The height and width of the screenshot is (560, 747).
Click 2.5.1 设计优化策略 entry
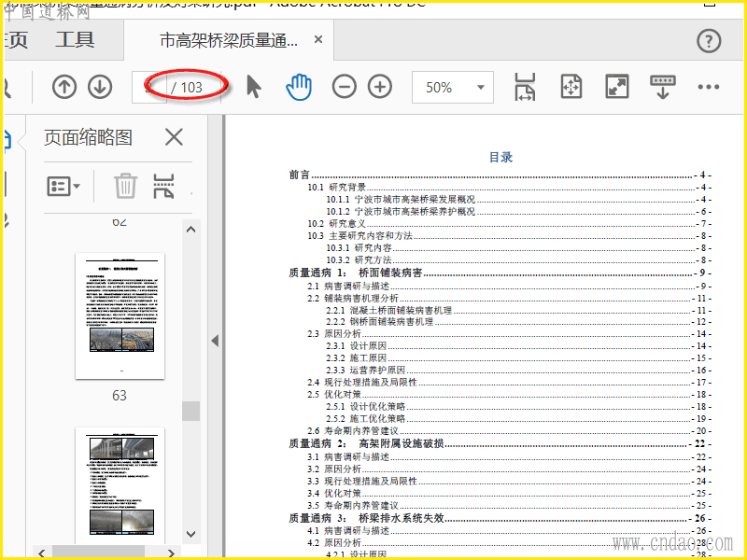(x=519, y=407)
